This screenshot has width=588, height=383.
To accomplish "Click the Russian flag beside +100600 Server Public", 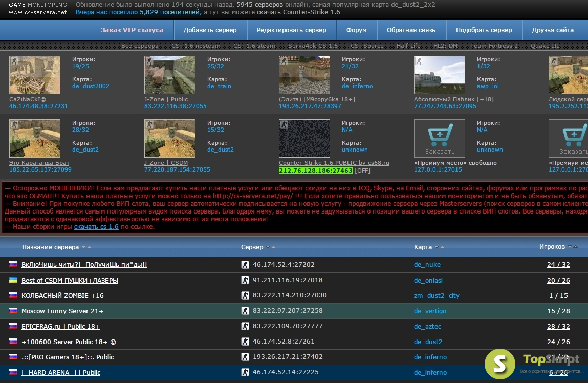I will pyautogui.click(x=13, y=342).
